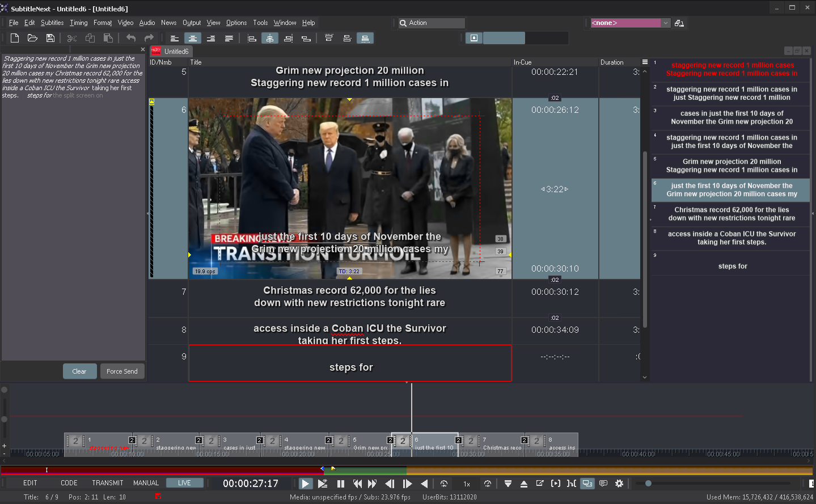Viewport: 816px width, 504px height.
Task: Save the project with the Save icon
Action: pos(50,38)
